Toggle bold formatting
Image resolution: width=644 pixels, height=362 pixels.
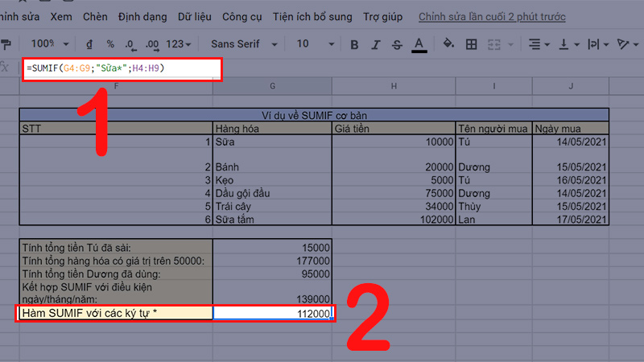click(354, 44)
